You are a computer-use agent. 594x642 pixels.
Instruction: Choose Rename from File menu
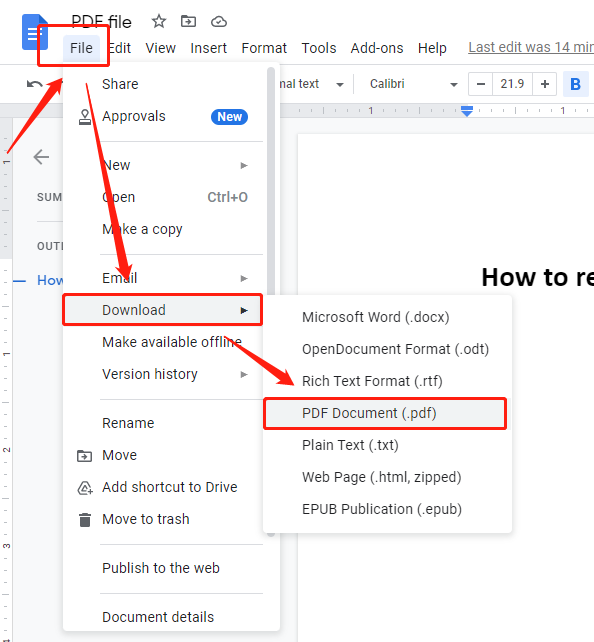[163, 423]
